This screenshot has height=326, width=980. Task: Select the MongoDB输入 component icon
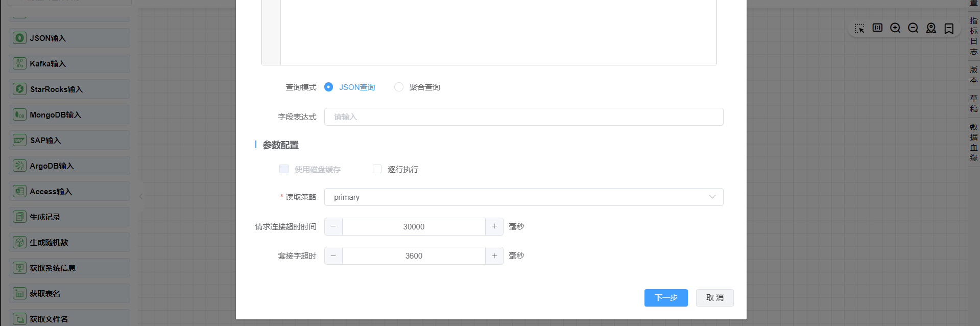click(x=19, y=114)
